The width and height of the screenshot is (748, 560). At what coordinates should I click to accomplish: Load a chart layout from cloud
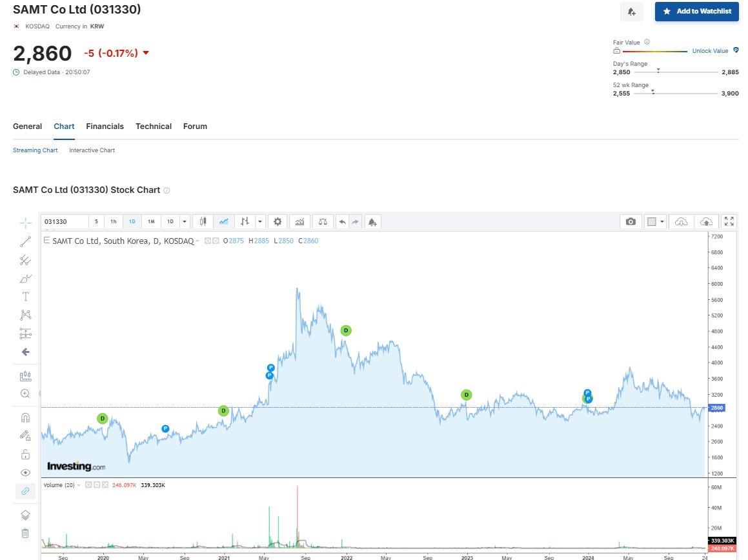pos(682,221)
